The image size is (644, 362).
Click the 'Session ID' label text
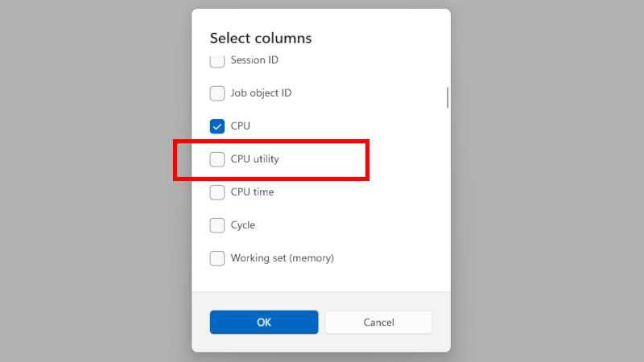click(x=254, y=60)
